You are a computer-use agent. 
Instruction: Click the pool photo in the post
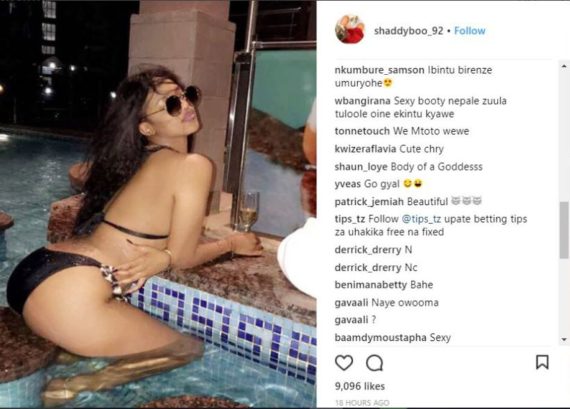point(158,204)
